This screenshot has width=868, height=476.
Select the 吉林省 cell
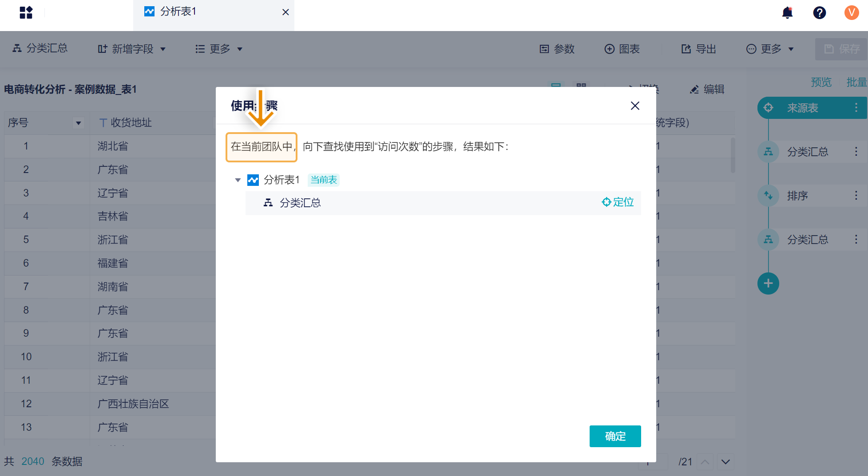(x=113, y=216)
